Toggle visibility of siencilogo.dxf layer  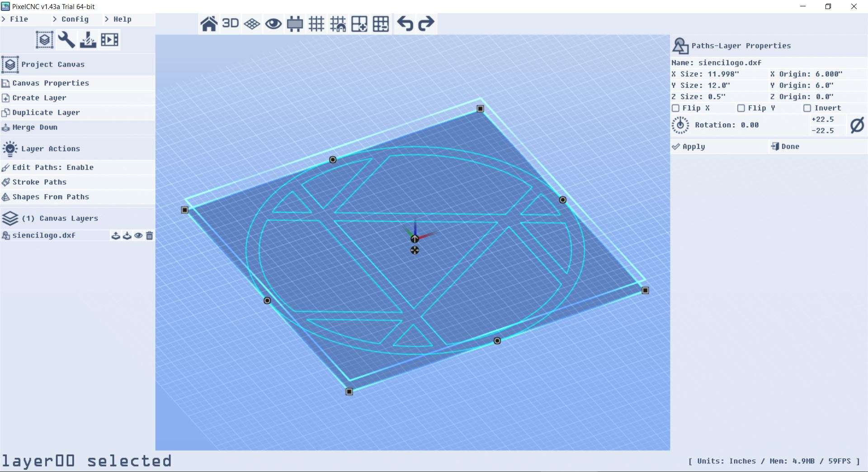tap(138, 235)
